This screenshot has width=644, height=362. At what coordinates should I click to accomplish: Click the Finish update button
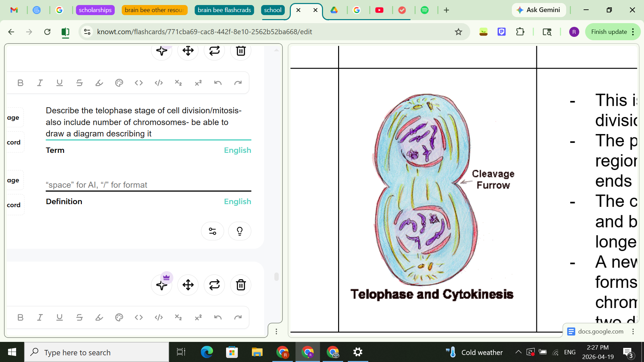[608, 32]
